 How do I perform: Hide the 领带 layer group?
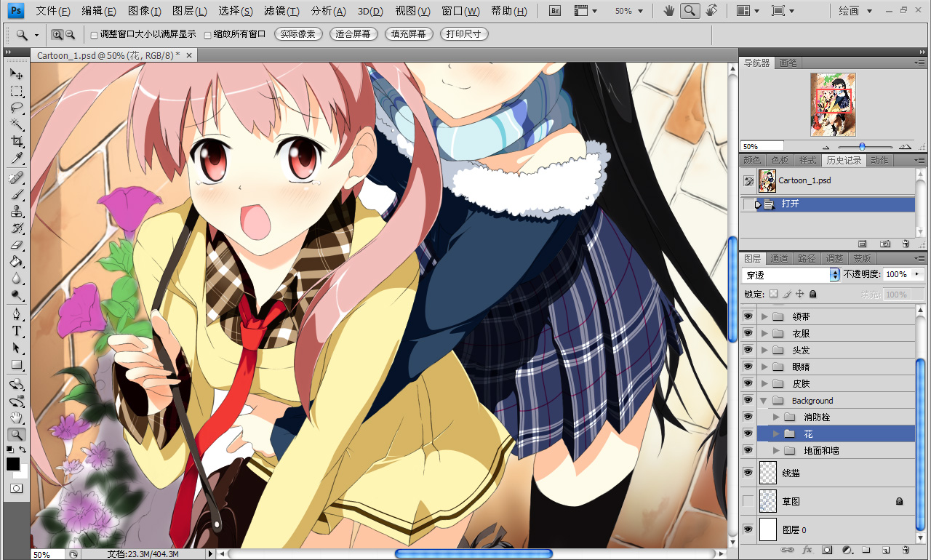[x=748, y=316]
